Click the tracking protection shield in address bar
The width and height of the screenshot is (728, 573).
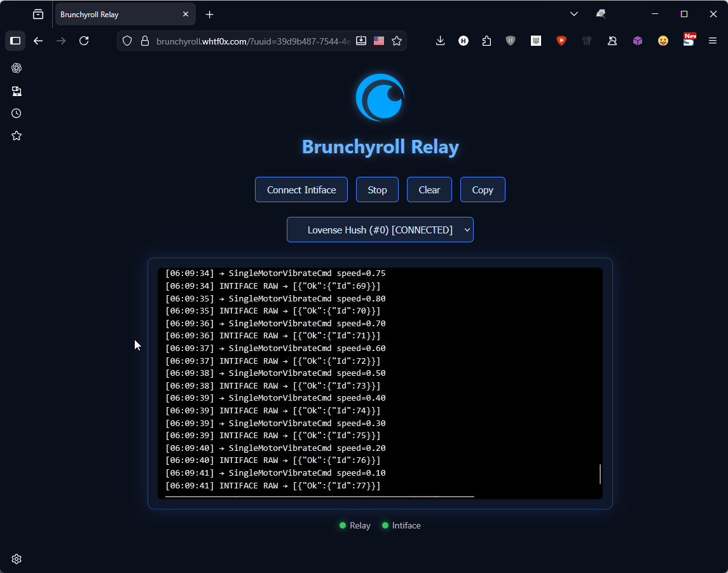pyautogui.click(x=127, y=41)
